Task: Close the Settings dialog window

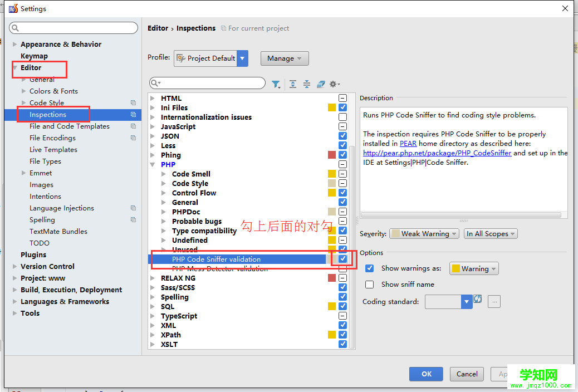Action: pos(565,8)
